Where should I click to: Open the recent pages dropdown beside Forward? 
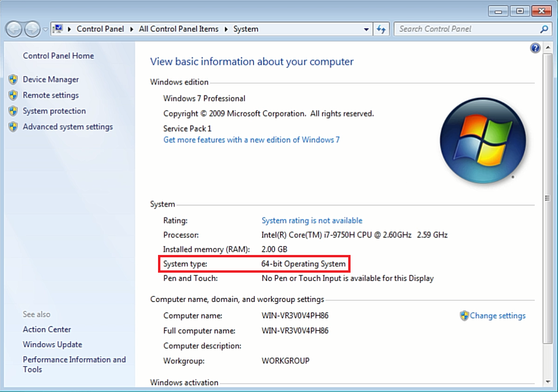[45, 29]
